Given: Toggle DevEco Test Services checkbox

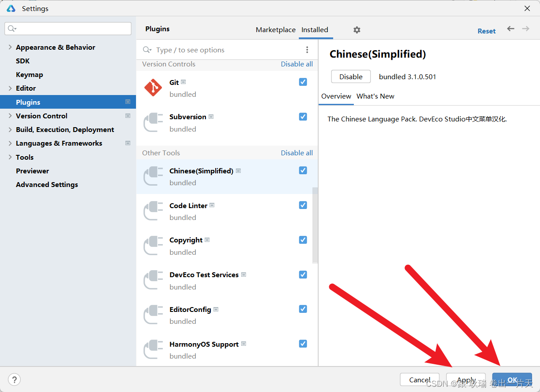Looking at the screenshot, I should [x=303, y=275].
